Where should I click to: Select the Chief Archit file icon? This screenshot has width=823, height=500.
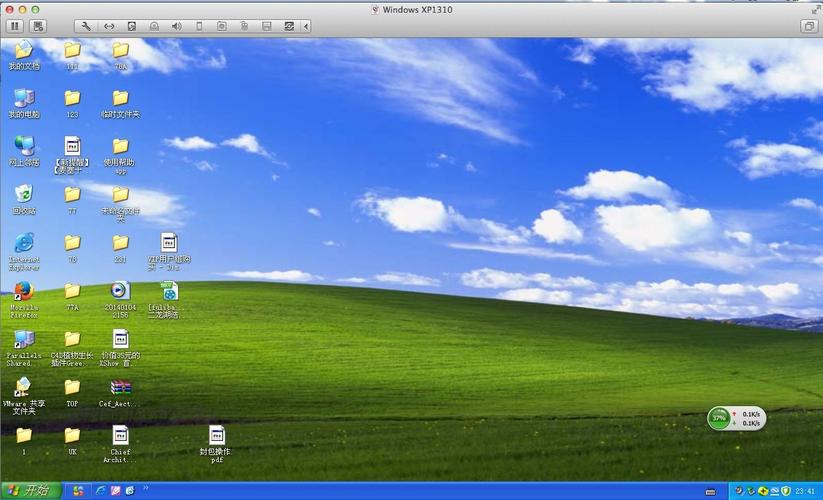120,444
